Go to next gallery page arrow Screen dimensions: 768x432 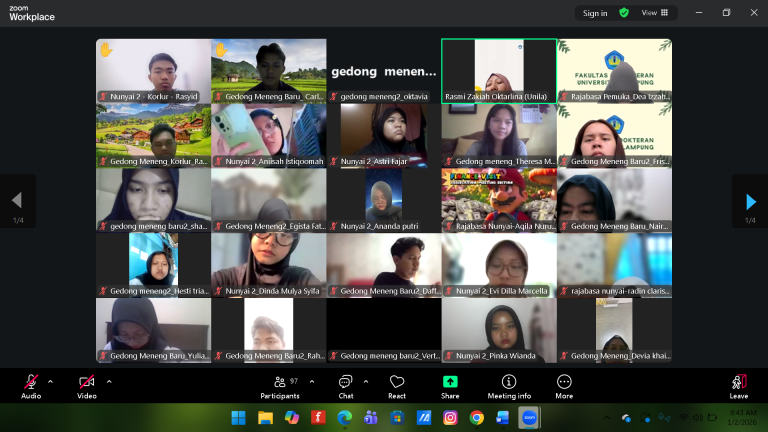point(750,201)
